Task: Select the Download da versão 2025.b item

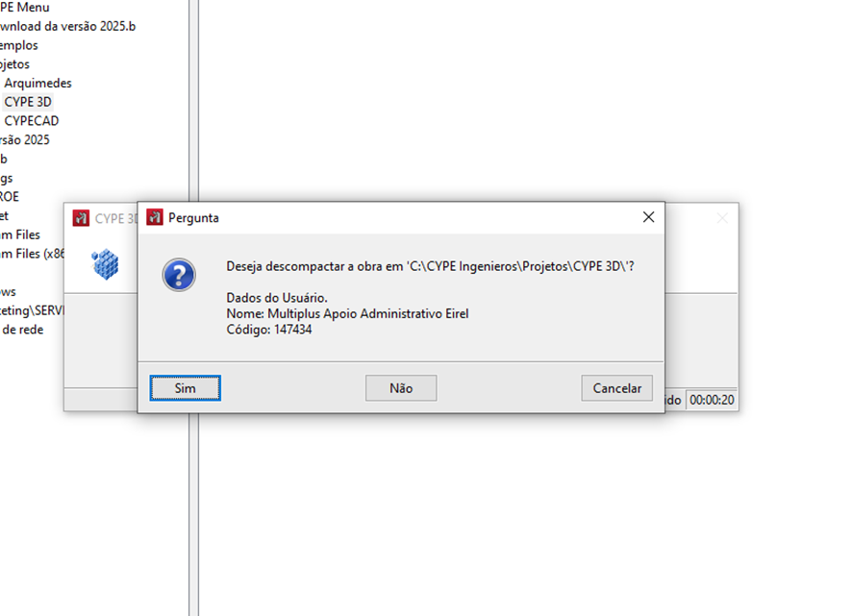Action: [67, 26]
